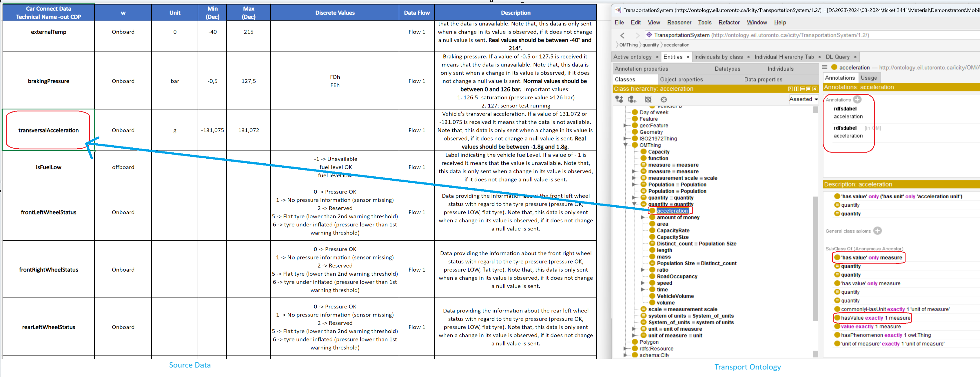
Task: Click the Add subclass icon in Class hierarchy
Action: point(619,100)
